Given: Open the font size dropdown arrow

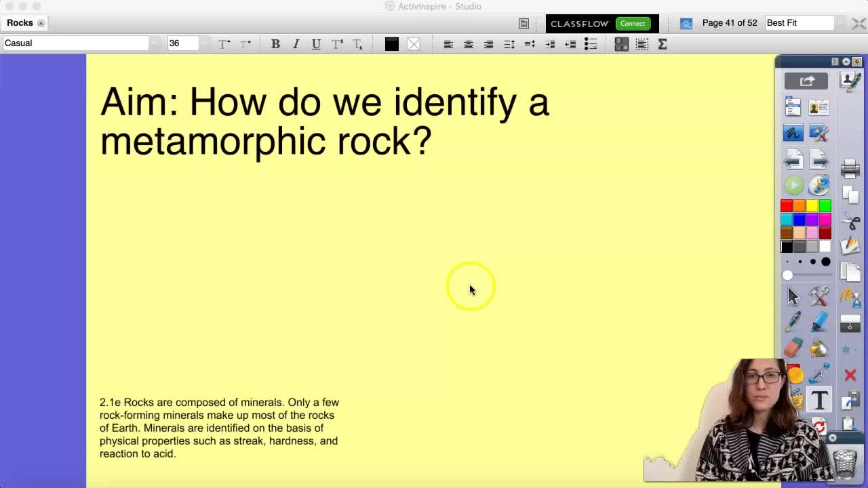Looking at the screenshot, I should pos(205,43).
